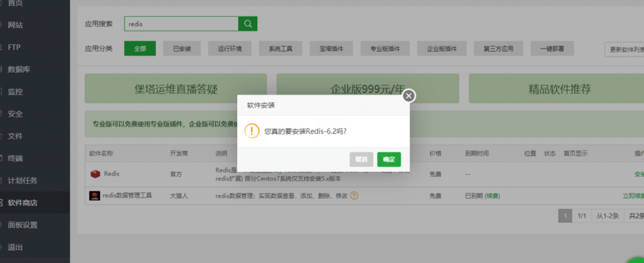Confirm installation with 确定 button

click(x=389, y=159)
